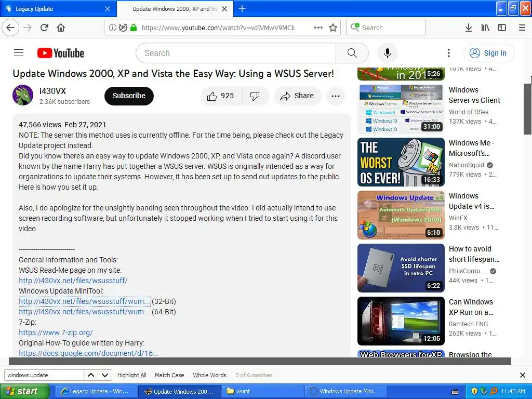Subscribe to the i430VX channel
Viewport: 532px width, 399px height.
[129, 96]
